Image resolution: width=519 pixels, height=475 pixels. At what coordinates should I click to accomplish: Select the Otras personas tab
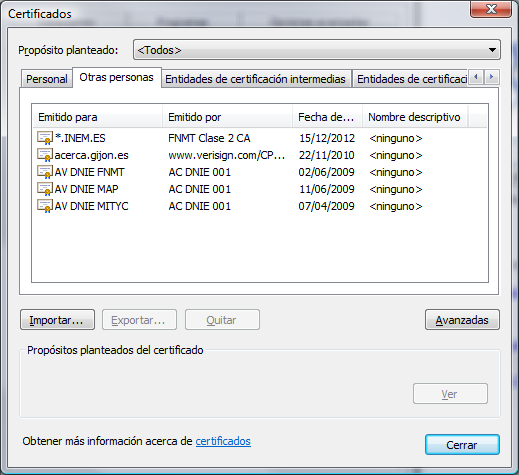click(117, 77)
